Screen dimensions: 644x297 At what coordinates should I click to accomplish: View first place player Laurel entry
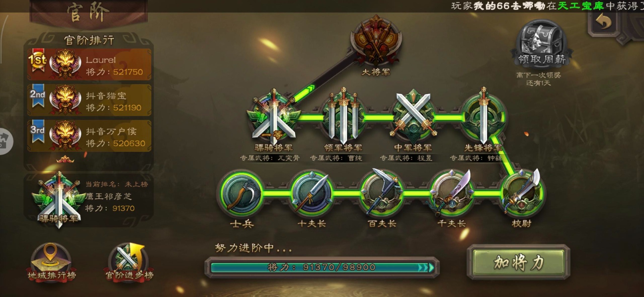(89, 64)
